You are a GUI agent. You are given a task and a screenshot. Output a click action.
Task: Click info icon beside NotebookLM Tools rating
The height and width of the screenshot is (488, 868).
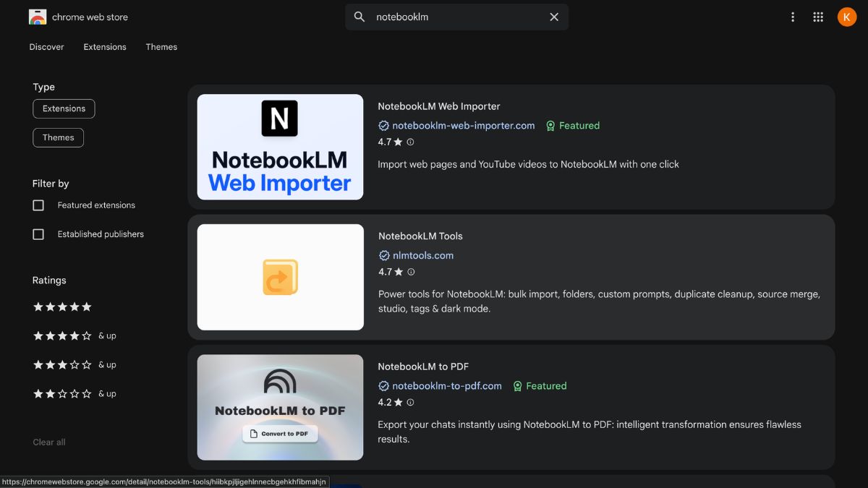411,273
